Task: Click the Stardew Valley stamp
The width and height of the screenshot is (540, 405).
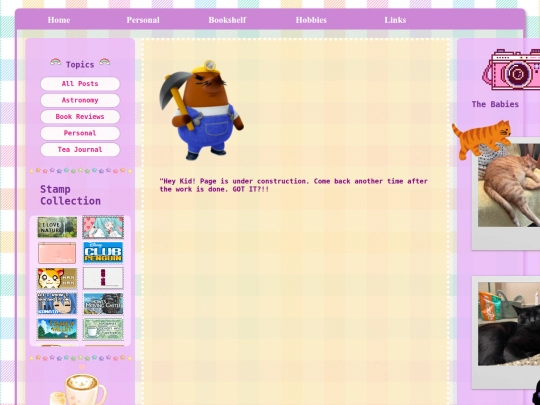Action: click(57, 329)
